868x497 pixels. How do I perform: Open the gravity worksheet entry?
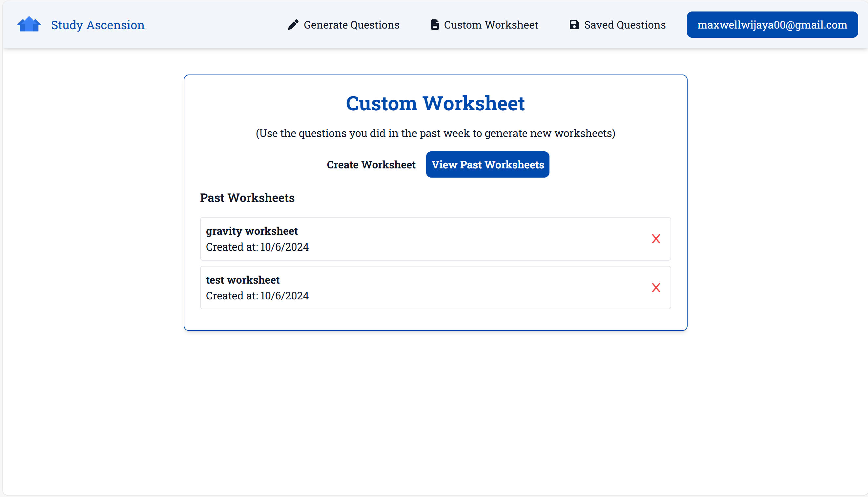(x=409, y=239)
